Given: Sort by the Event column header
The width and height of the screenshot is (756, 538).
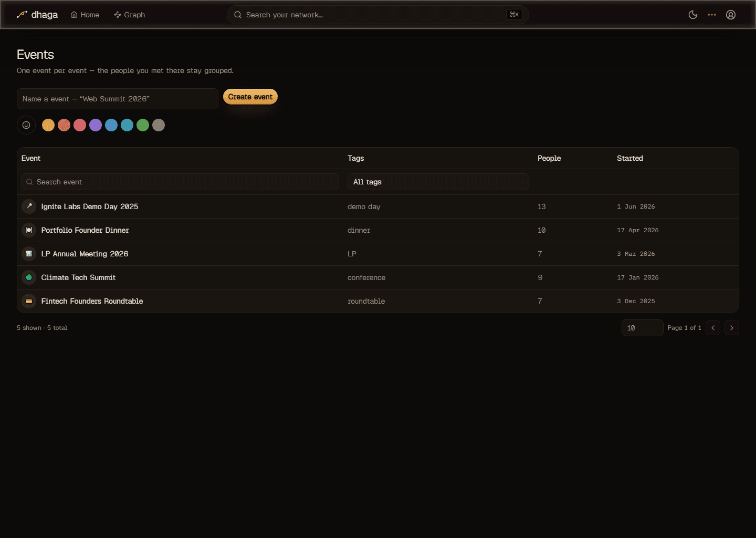Looking at the screenshot, I should [x=31, y=158].
